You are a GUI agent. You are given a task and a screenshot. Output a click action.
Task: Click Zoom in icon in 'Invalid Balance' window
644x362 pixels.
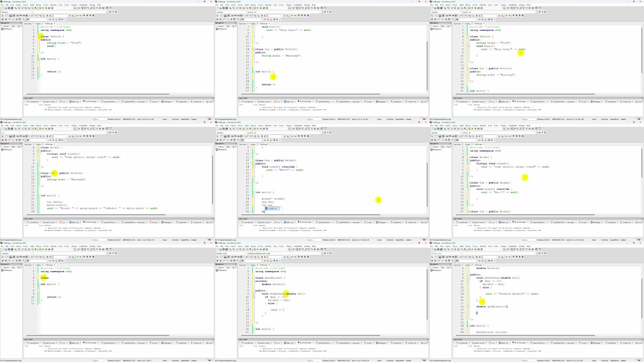pyautogui.click(x=470, y=257)
